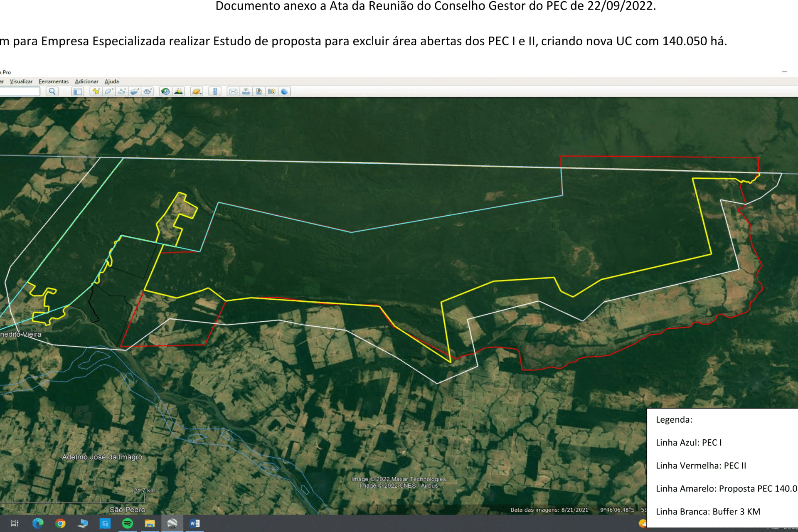Open Word from the taskbar
Image resolution: width=798 pixels, height=532 pixels.
(x=195, y=523)
